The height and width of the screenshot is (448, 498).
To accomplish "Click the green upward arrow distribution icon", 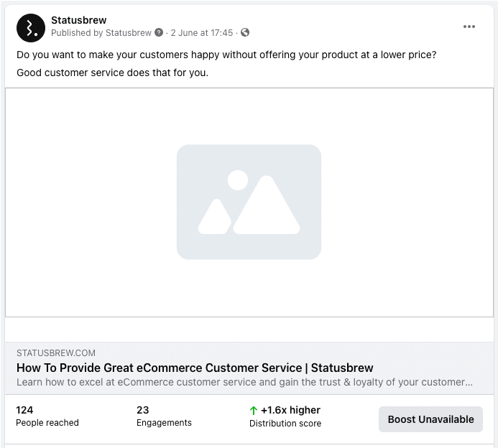I will 253,411.
